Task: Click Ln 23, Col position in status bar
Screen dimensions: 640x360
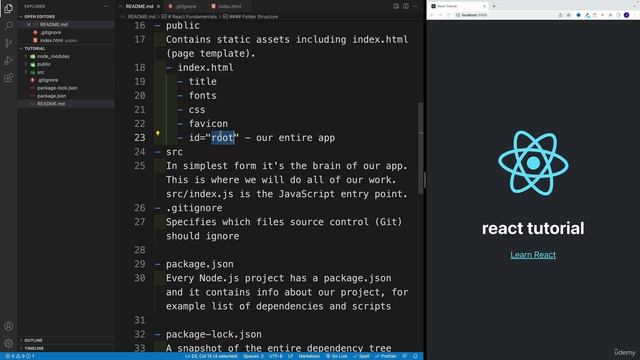Action: tap(211, 356)
